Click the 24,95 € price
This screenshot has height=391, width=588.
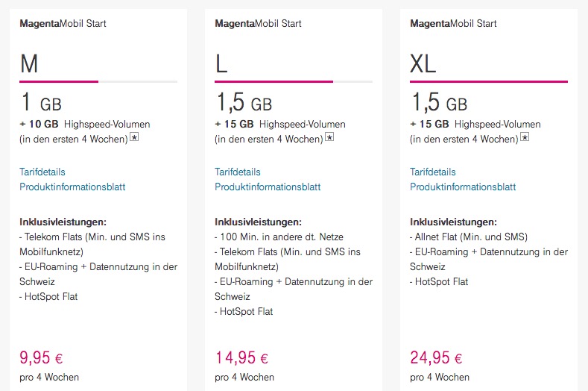(437, 358)
